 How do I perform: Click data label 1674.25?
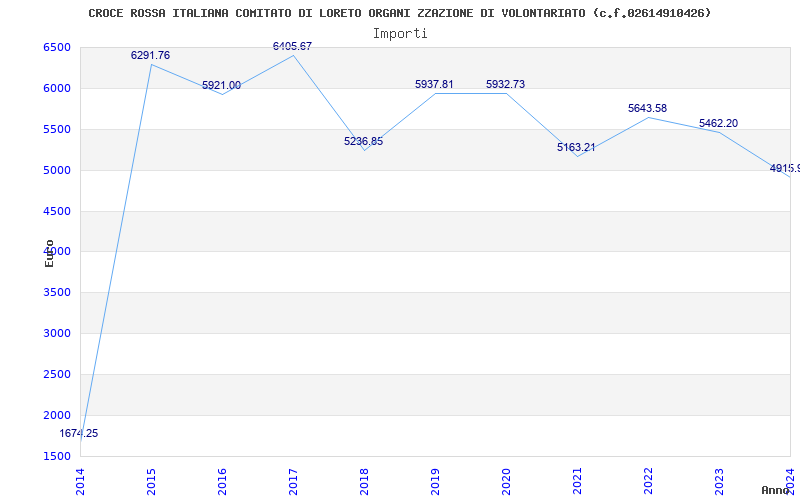tap(79, 434)
